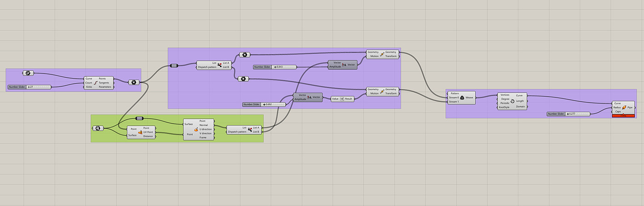Click the Degree input
This screenshot has height=206, width=644.
click(x=505, y=99)
